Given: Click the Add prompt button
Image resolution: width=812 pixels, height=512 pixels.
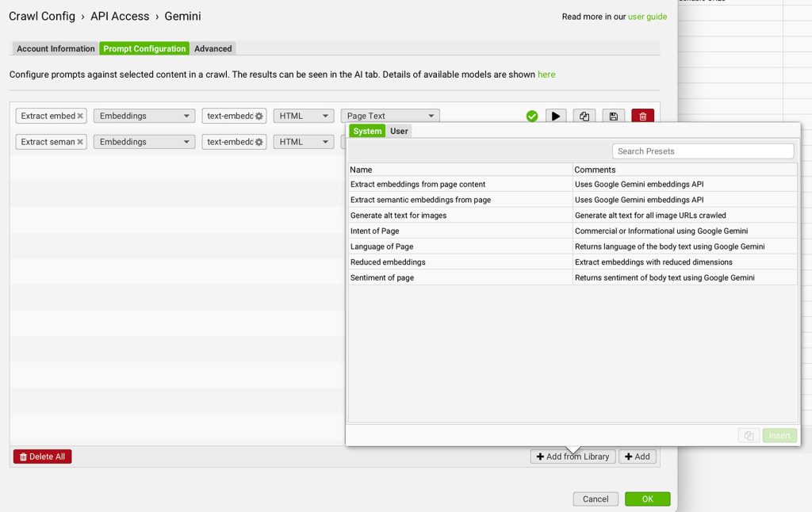Looking at the screenshot, I should (638, 457).
